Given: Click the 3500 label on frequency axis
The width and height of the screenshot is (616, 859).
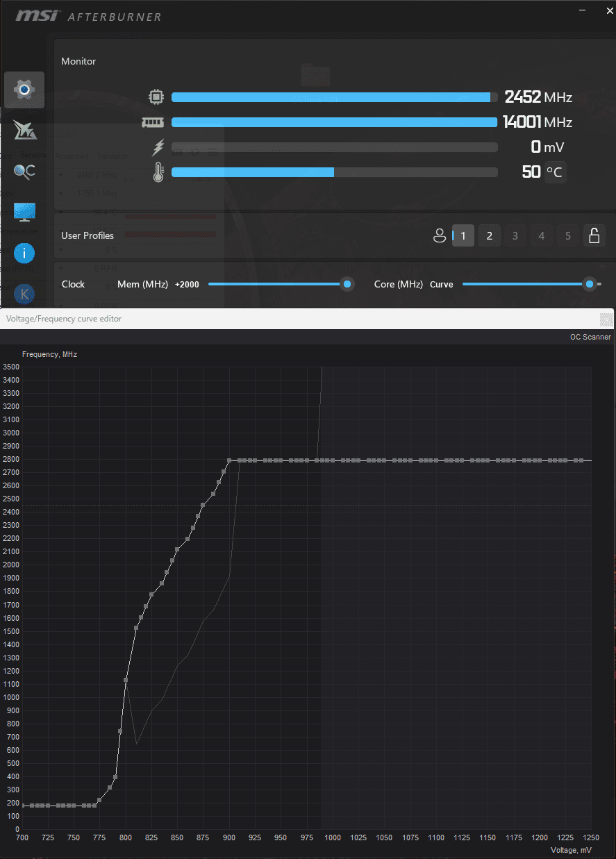Looking at the screenshot, I should pyautogui.click(x=11, y=367).
